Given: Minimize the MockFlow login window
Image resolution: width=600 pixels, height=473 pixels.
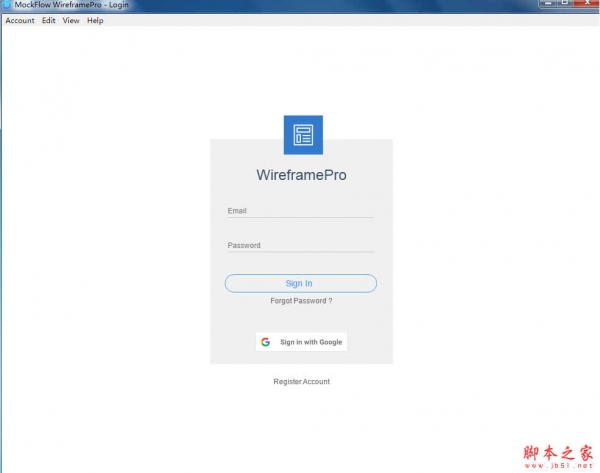Looking at the screenshot, I should pyautogui.click(x=548, y=3).
